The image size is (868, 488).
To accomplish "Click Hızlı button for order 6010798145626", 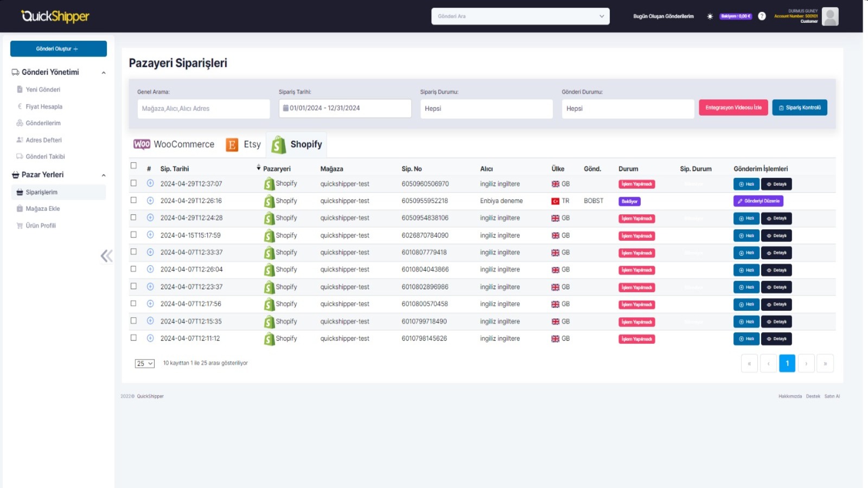I will coord(746,339).
